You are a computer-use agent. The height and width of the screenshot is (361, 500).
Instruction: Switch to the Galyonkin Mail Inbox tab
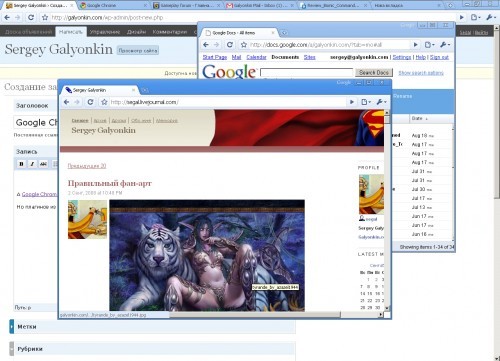(260, 5)
